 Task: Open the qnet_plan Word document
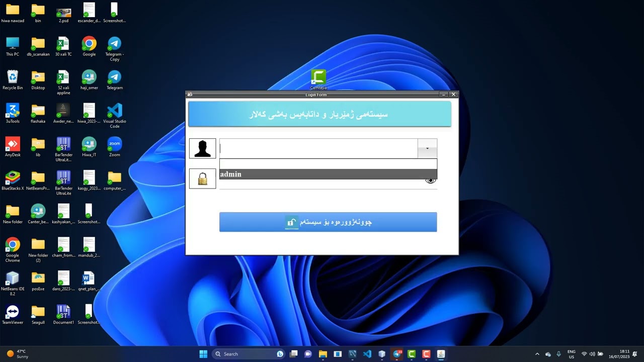89,281
